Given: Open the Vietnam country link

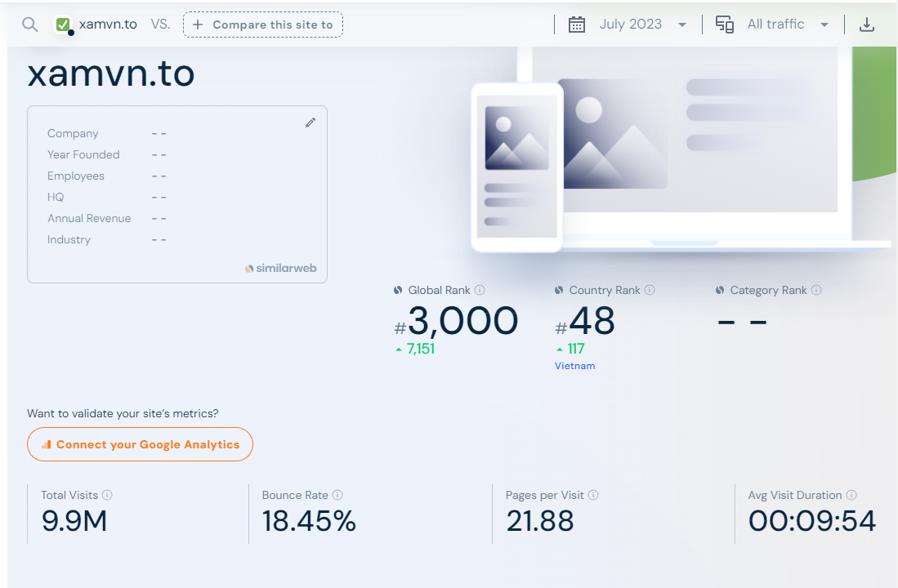Looking at the screenshot, I should tap(574, 366).
